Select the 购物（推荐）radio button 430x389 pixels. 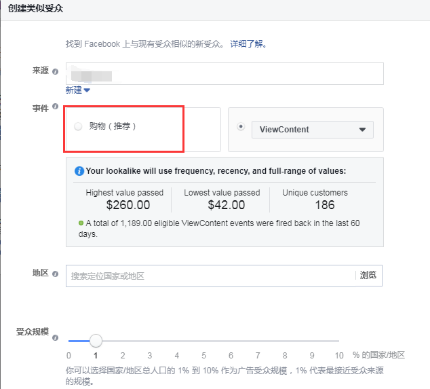78,127
